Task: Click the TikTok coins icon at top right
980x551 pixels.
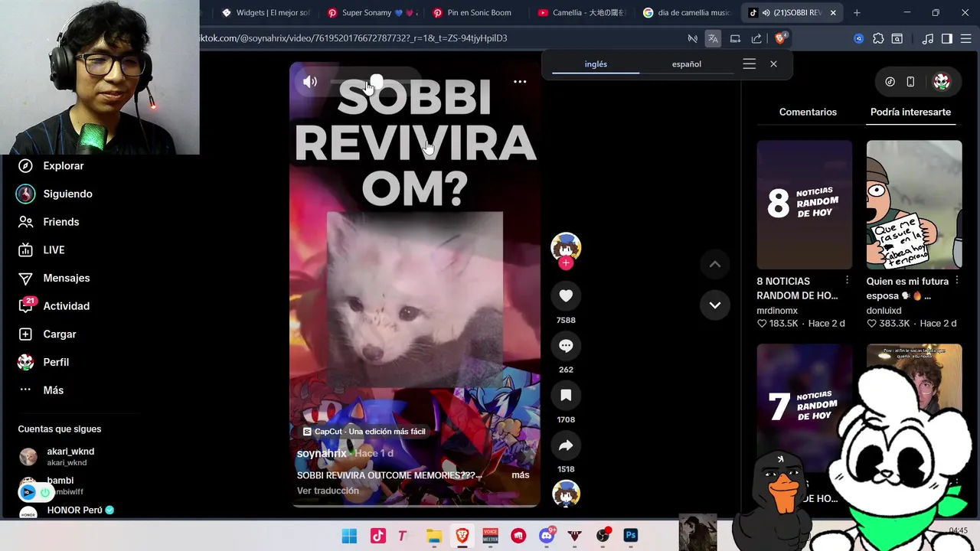Action: click(x=890, y=81)
